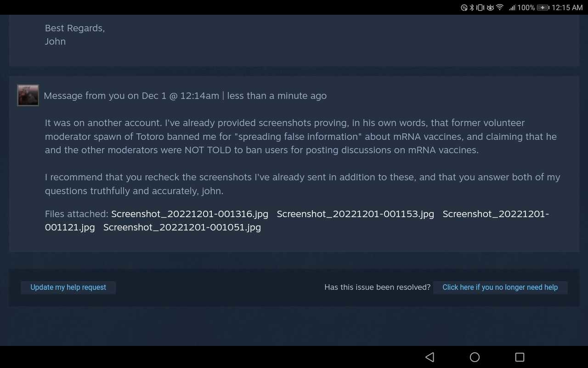
Task: Tap the Android back navigation triangle
Action: [x=430, y=357]
